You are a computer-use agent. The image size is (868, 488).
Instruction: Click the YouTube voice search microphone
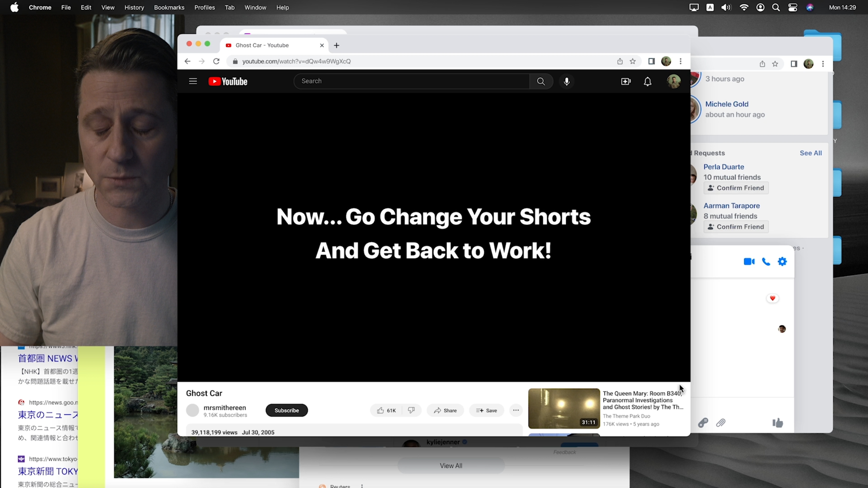pos(567,81)
